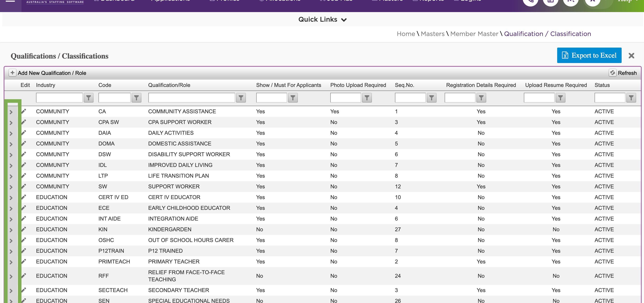Image resolution: width=644 pixels, height=303 pixels.
Task: Edit the INTEGRATION AIDE row pencil icon
Action: pyautogui.click(x=24, y=219)
